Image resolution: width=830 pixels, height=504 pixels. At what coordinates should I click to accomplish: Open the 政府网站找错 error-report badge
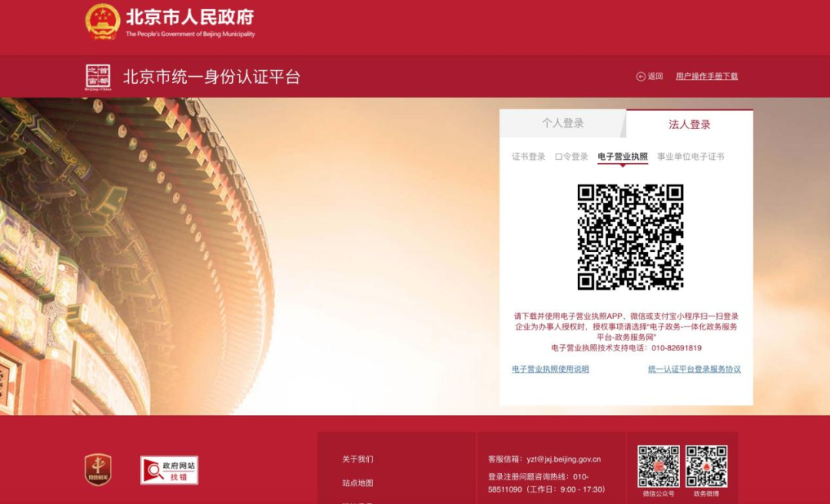tap(169, 470)
